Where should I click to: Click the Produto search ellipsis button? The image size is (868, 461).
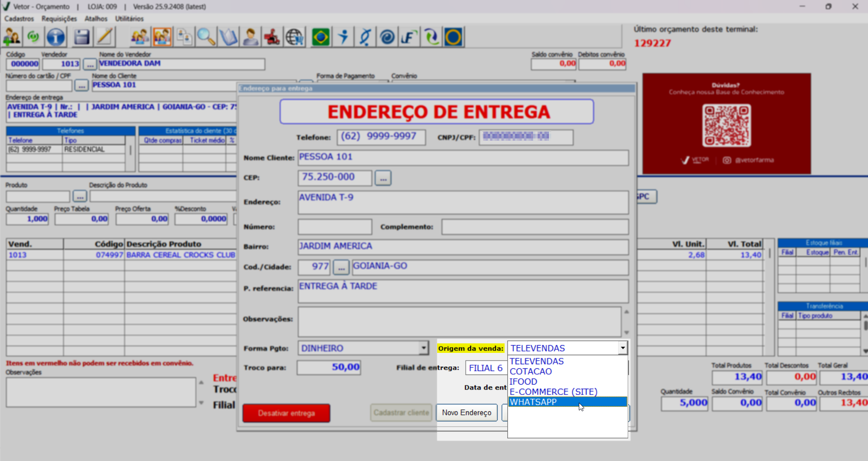coord(80,196)
